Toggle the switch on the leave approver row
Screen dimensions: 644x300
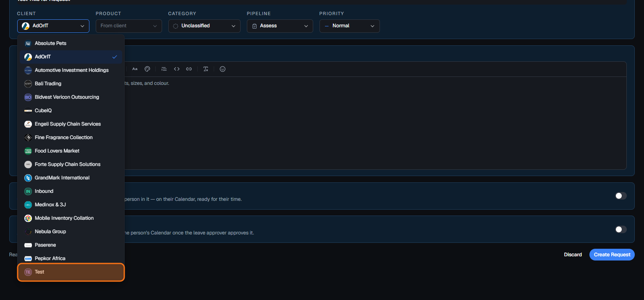coord(620,229)
